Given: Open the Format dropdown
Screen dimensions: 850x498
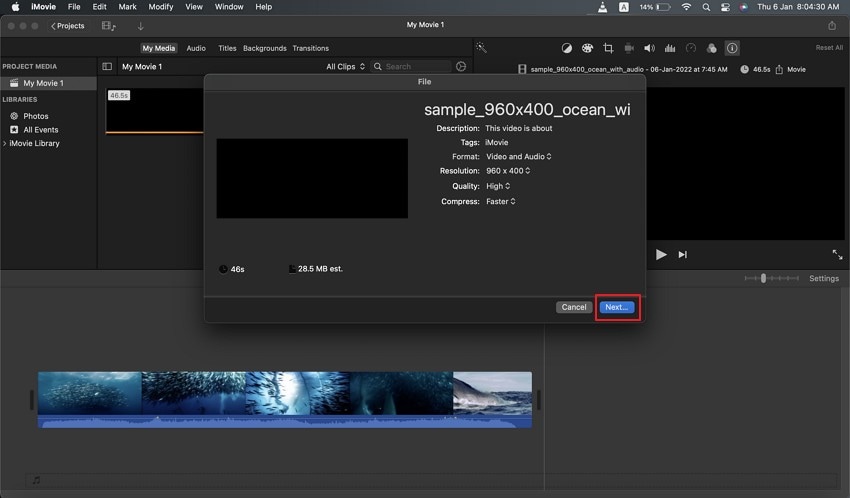Looking at the screenshot, I should pos(518,157).
